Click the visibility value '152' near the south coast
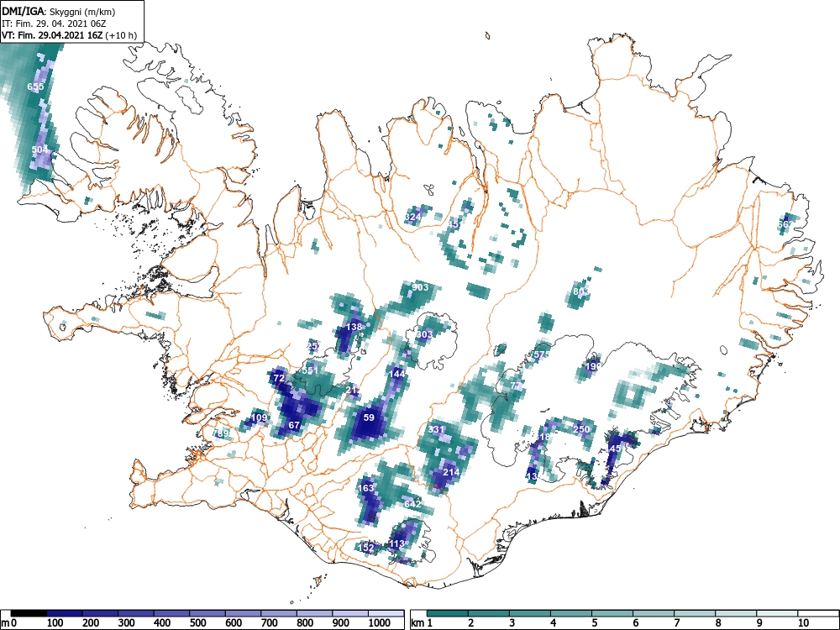This screenshot has height=630, width=840. 366,548
